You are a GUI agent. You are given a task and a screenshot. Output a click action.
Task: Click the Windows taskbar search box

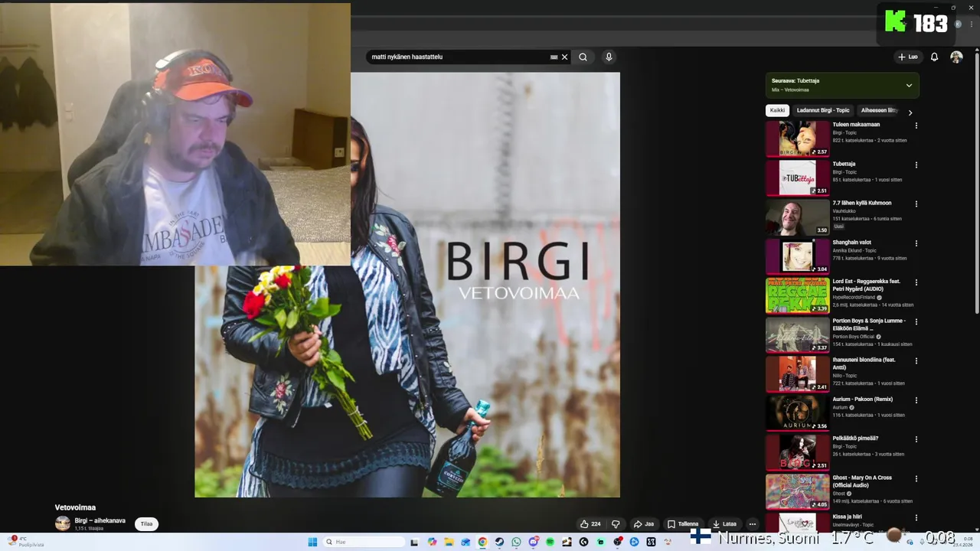point(365,542)
